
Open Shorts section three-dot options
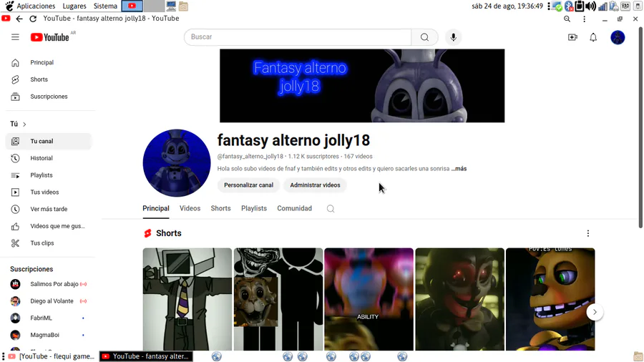point(587,233)
